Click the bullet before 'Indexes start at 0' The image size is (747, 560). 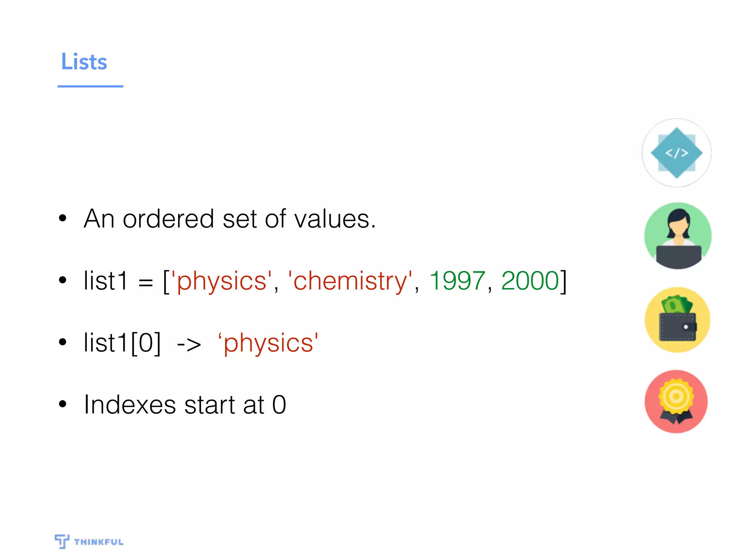63,404
